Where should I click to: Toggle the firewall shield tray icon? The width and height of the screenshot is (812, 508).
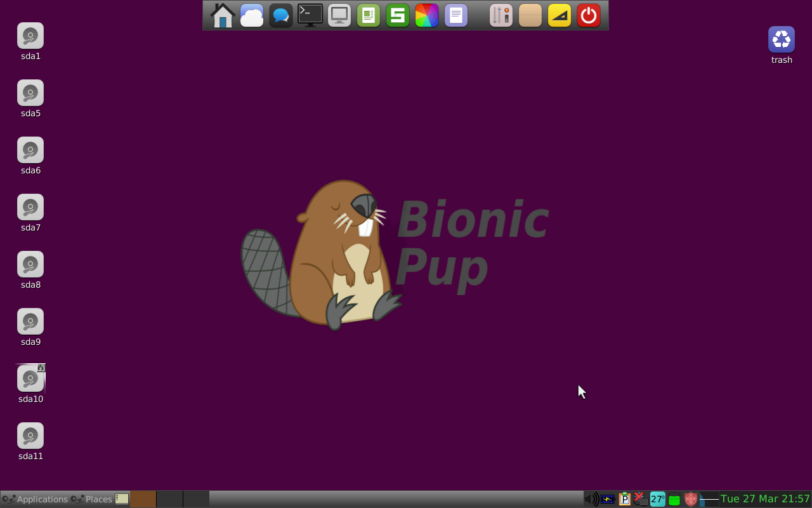690,499
